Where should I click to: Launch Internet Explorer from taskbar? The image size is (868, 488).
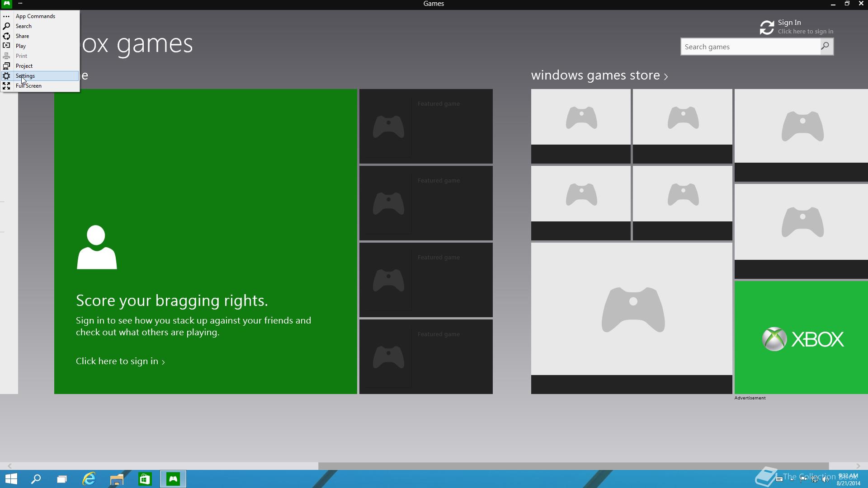pyautogui.click(x=89, y=479)
